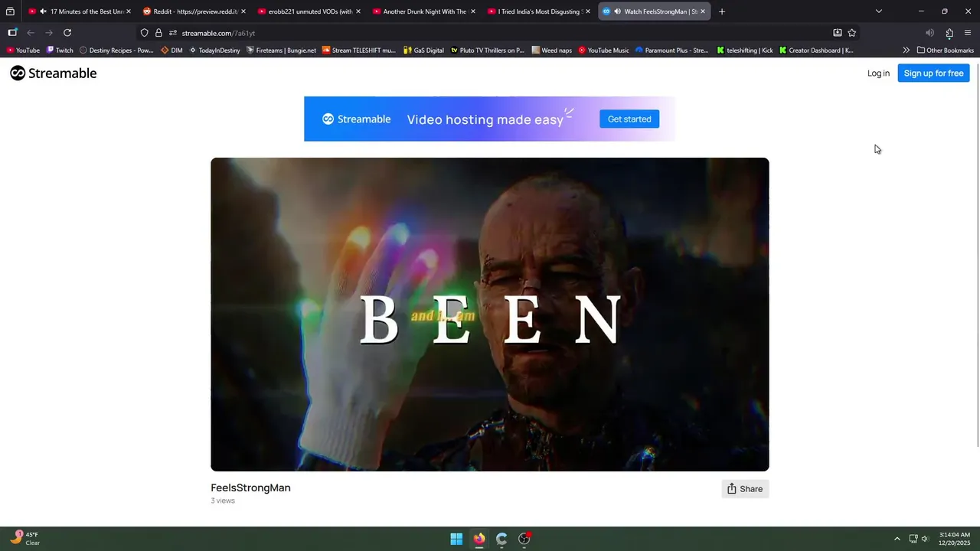This screenshot has height=551, width=980.
Task: Click the taskbar volume speaker icon
Action: click(925, 539)
